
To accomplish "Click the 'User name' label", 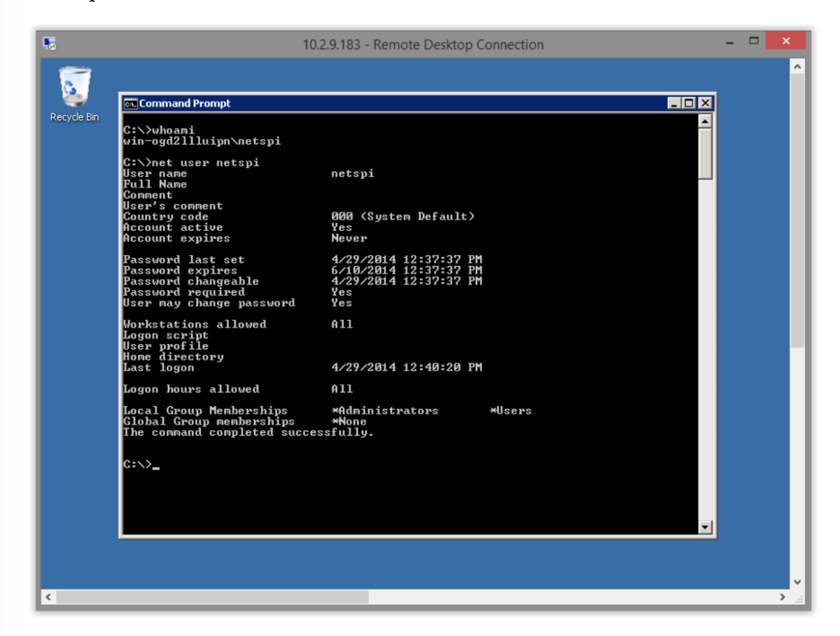I will coord(155,174).
